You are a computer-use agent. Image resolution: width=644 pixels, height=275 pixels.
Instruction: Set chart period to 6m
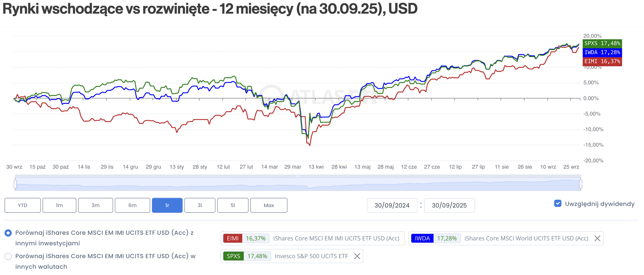132,205
